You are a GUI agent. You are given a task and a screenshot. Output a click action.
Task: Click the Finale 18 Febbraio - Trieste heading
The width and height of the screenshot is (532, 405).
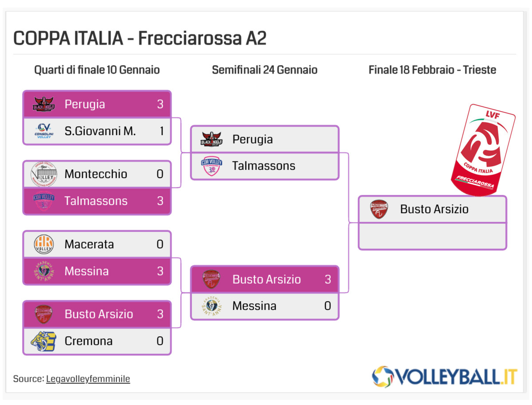pos(432,70)
